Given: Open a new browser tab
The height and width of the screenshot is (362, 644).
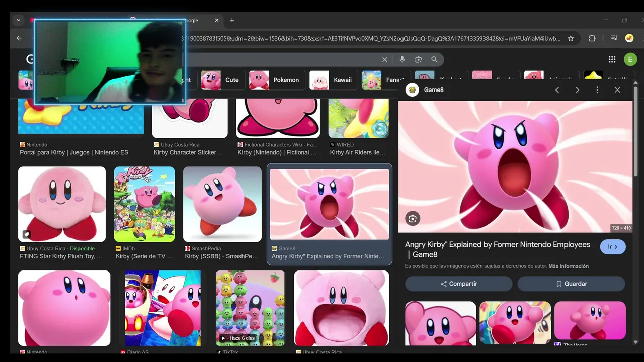Looking at the screenshot, I should (x=232, y=20).
